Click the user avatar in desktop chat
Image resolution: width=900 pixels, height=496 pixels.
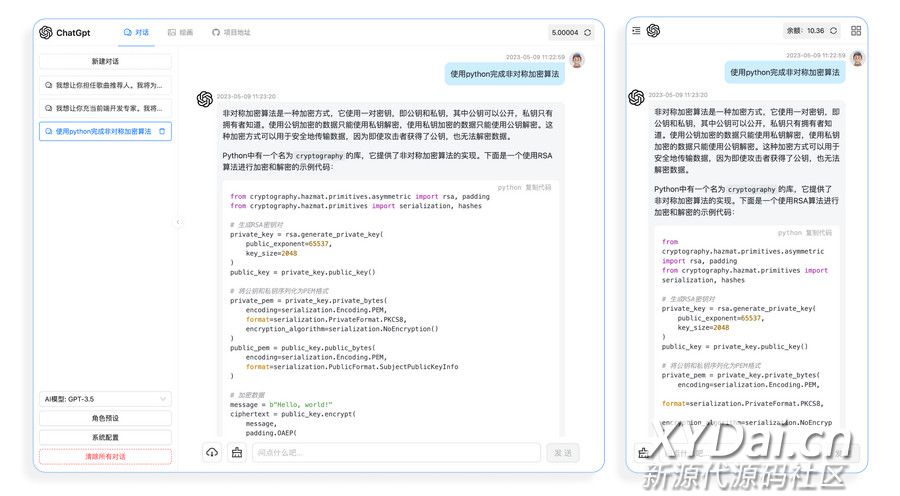pyautogui.click(x=577, y=62)
